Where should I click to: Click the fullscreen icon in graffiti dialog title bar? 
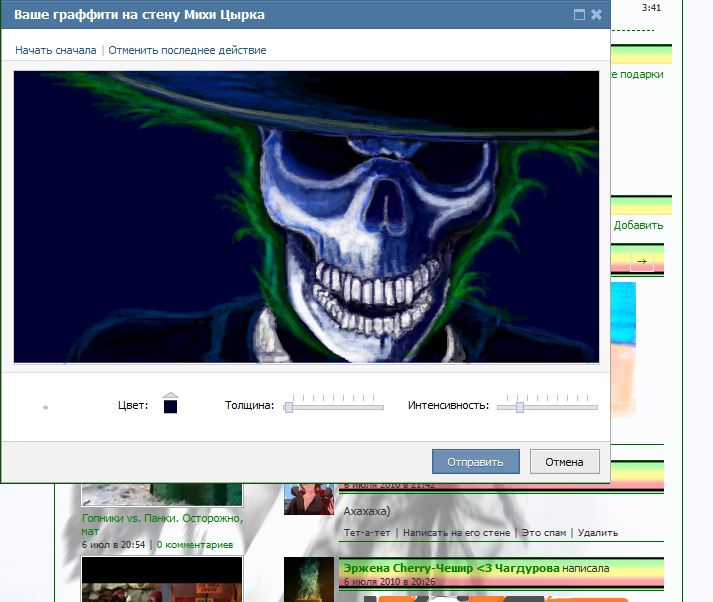[579, 15]
